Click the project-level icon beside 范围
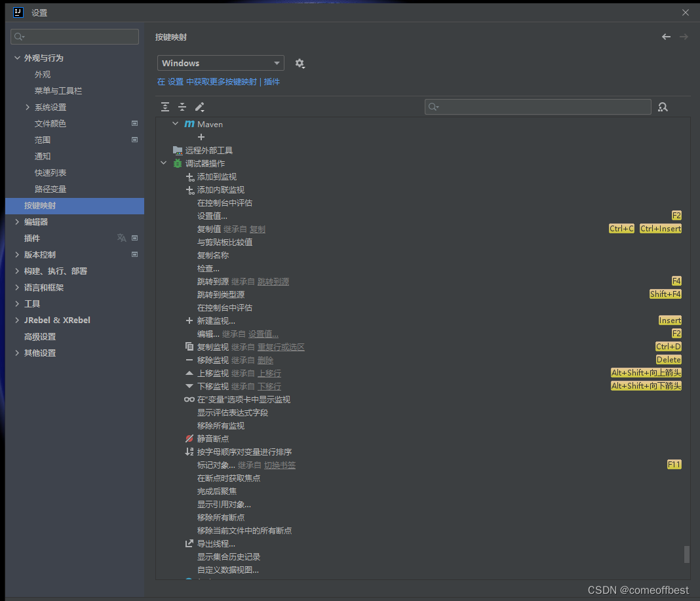This screenshot has width=700, height=601. click(134, 140)
